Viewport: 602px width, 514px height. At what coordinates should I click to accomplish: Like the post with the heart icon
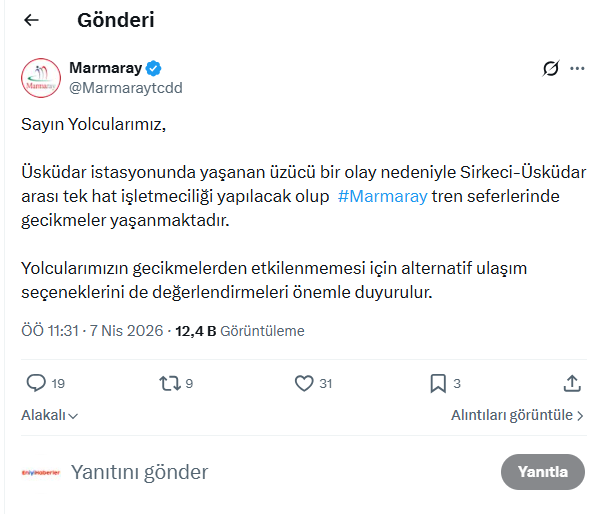[x=305, y=383]
